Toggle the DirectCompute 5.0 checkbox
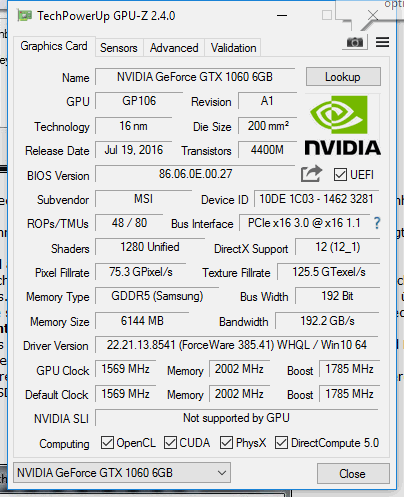Viewport: 404px width, 497px height. pyautogui.click(x=281, y=443)
